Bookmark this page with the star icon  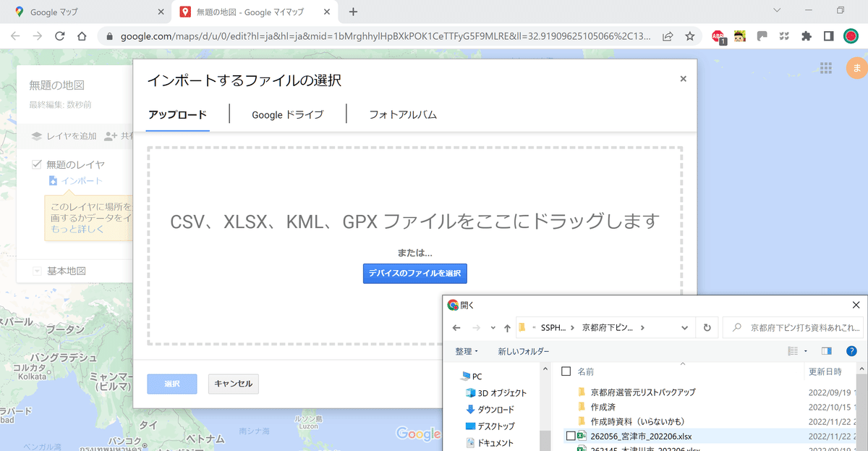[x=690, y=36]
